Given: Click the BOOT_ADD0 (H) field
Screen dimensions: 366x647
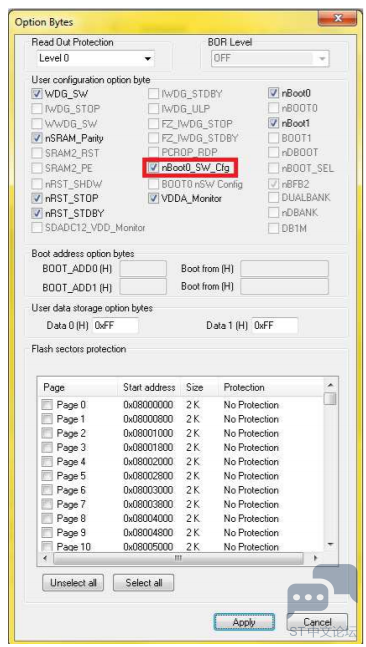Looking at the screenshot, I should click(x=143, y=269).
